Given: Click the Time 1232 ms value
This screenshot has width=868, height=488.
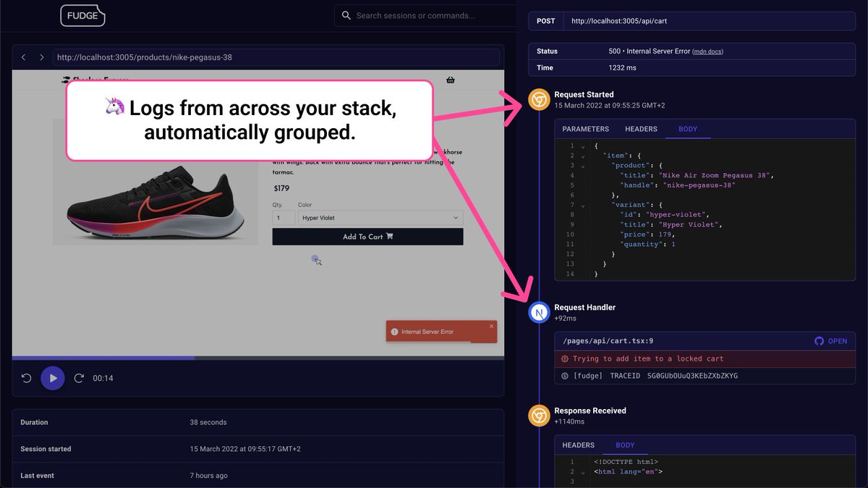Looking at the screenshot, I should [x=623, y=68].
